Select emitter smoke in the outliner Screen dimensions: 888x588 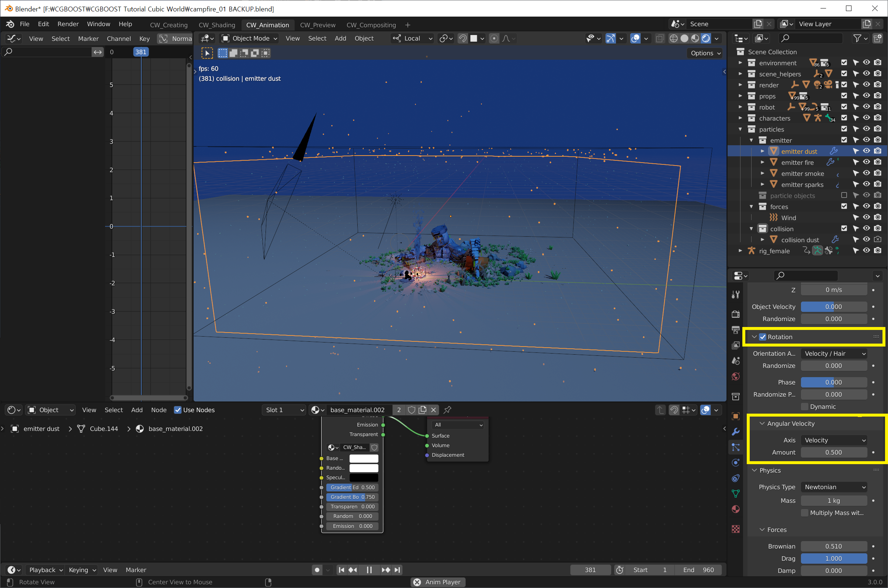pyautogui.click(x=802, y=173)
